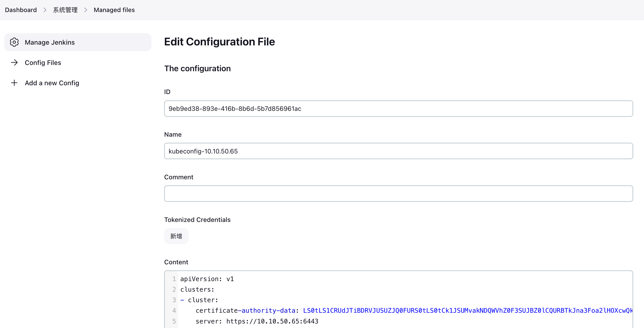Navigate to Dashboard breadcrumb
The height and width of the screenshot is (328, 644).
tap(21, 10)
